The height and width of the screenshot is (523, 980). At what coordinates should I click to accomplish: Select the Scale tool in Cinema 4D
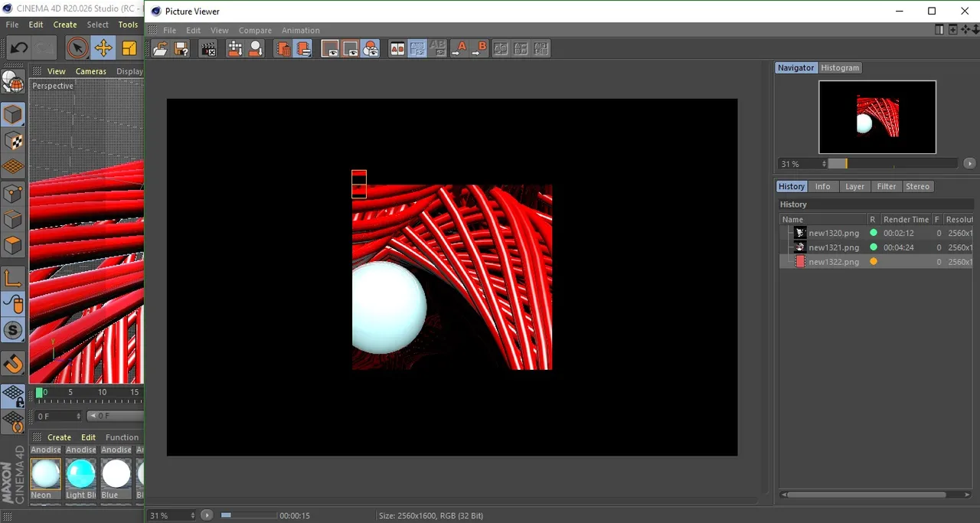[129, 48]
